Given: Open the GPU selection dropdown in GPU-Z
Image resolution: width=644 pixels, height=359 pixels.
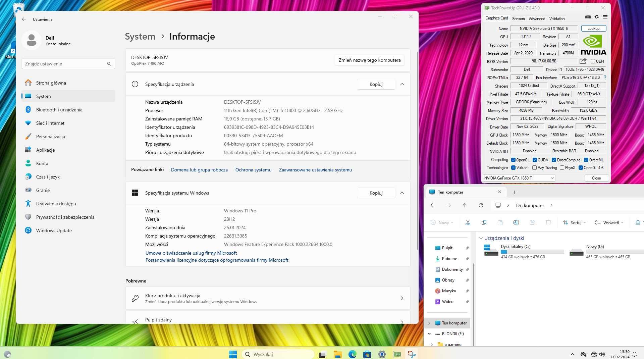Looking at the screenshot, I should (519, 178).
